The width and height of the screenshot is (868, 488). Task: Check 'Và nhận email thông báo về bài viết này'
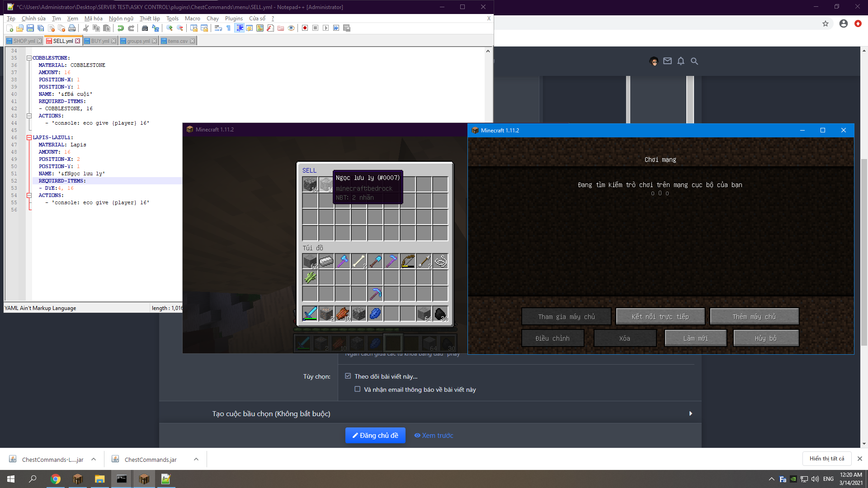[x=358, y=389]
